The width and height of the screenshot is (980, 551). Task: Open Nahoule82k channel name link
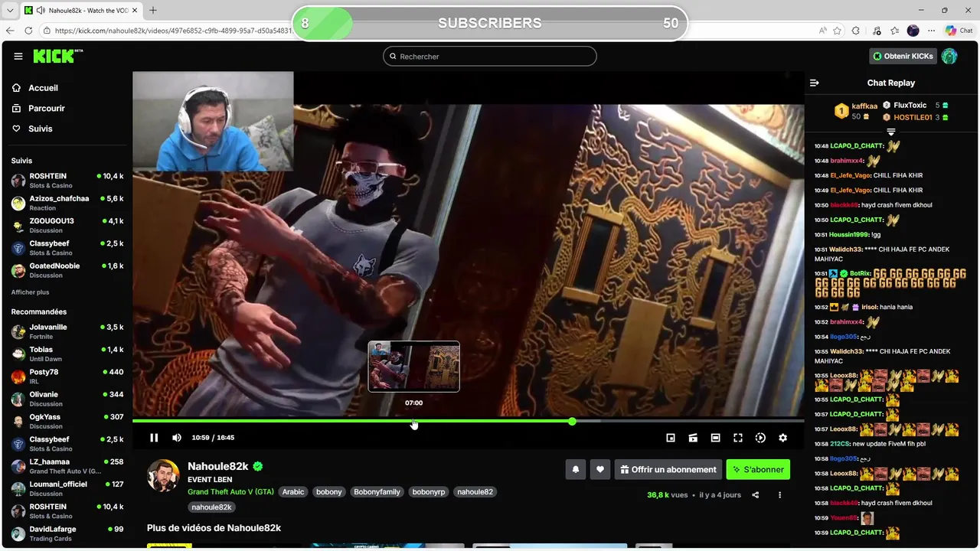218,466
